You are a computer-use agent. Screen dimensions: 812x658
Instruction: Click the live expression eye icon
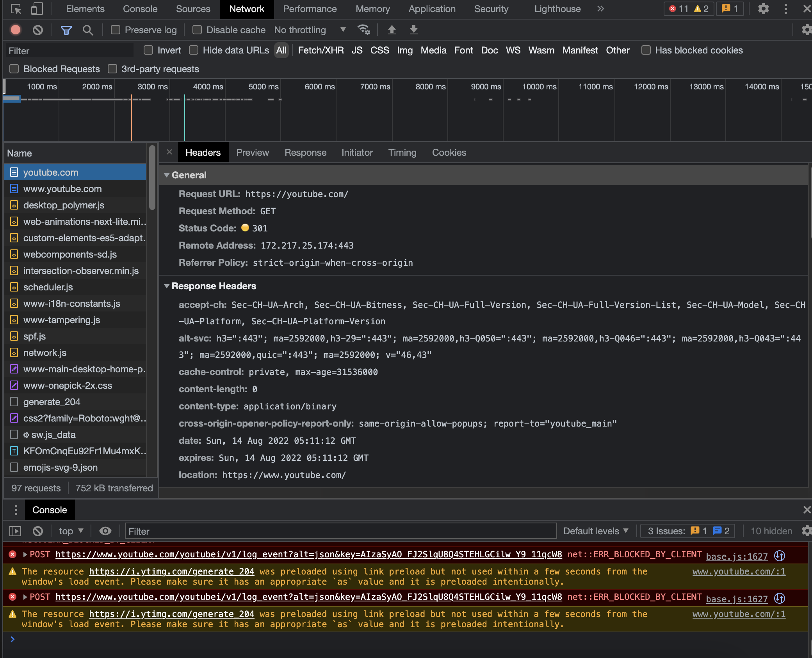click(105, 531)
